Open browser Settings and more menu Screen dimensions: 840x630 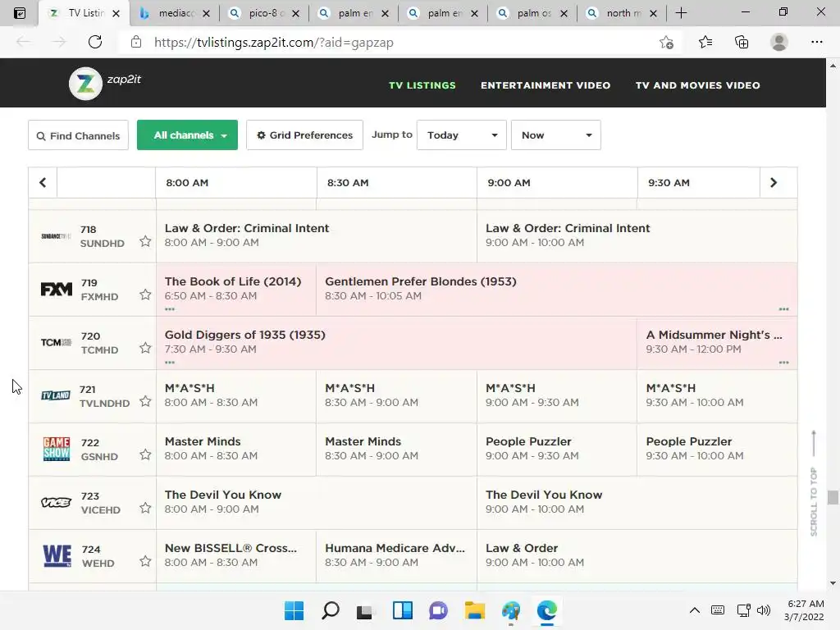coord(816,43)
